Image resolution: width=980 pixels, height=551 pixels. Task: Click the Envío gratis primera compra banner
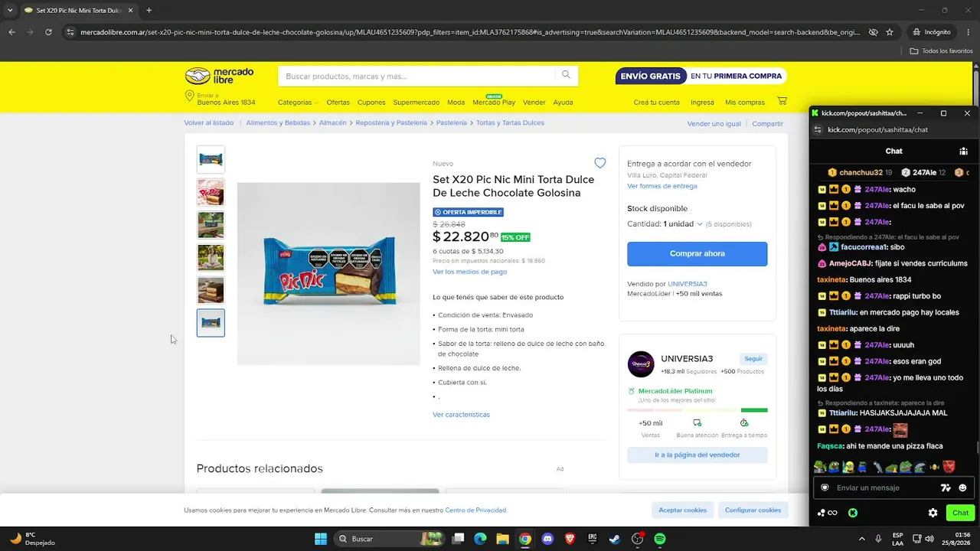click(x=701, y=76)
